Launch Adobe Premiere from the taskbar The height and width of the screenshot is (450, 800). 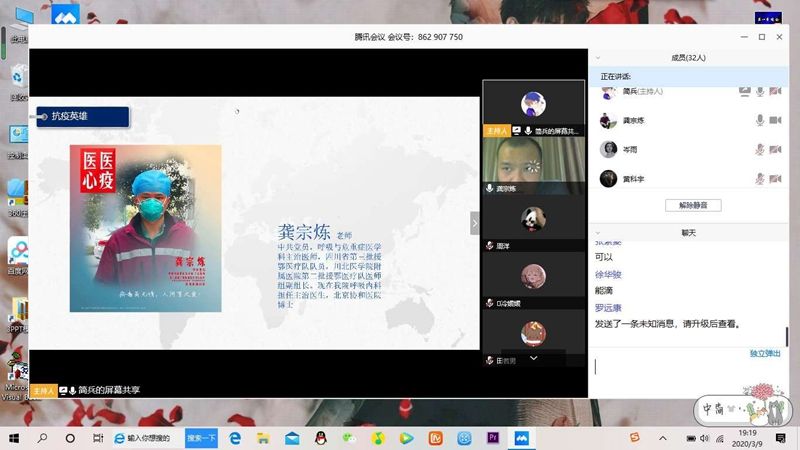coord(492,438)
